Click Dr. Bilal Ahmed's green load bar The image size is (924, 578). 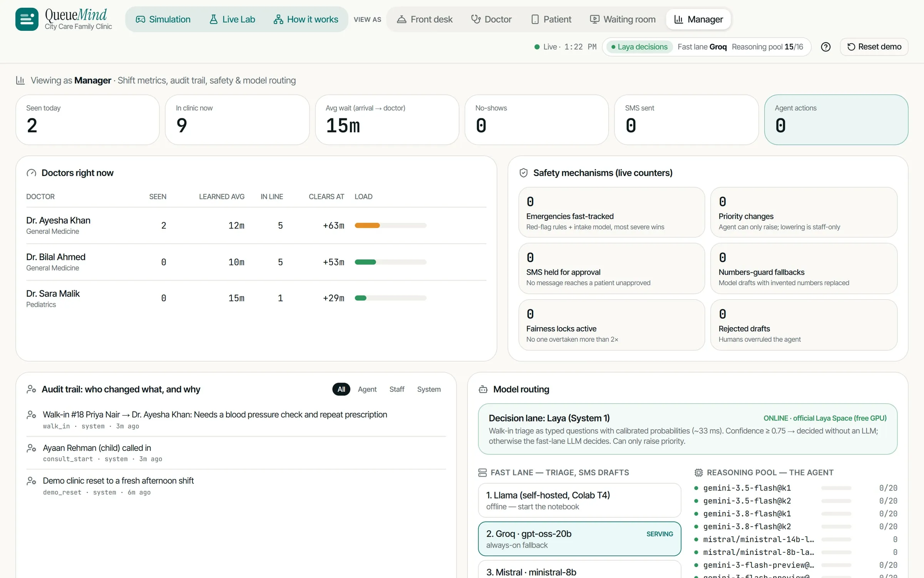365,262
